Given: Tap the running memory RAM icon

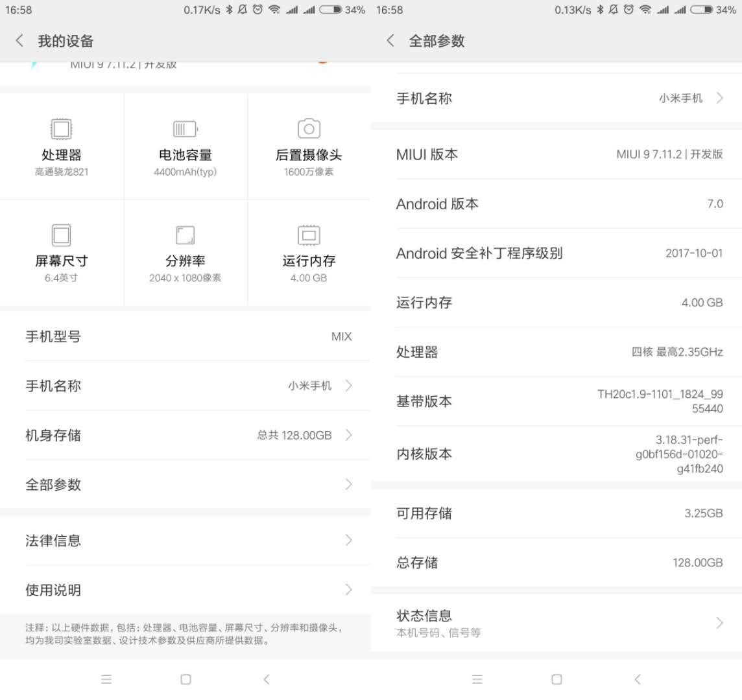Looking at the screenshot, I should (x=309, y=235).
